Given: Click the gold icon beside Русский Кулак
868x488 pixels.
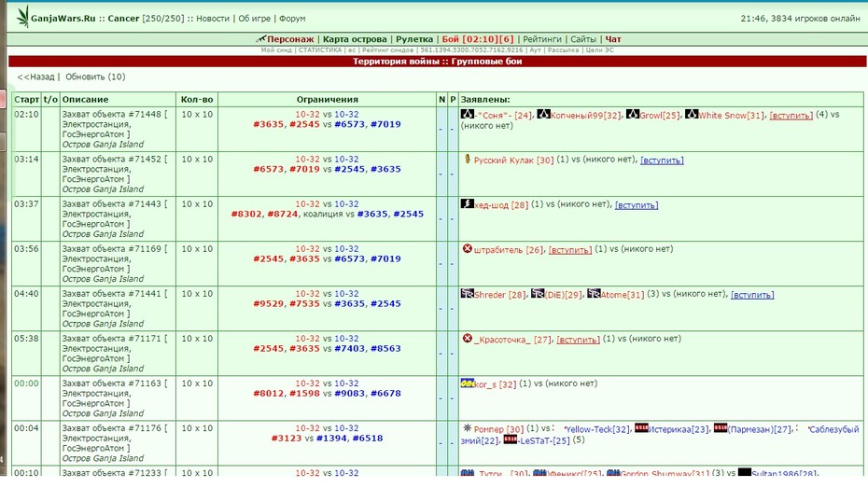Looking at the screenshot, I should point(468,159).
